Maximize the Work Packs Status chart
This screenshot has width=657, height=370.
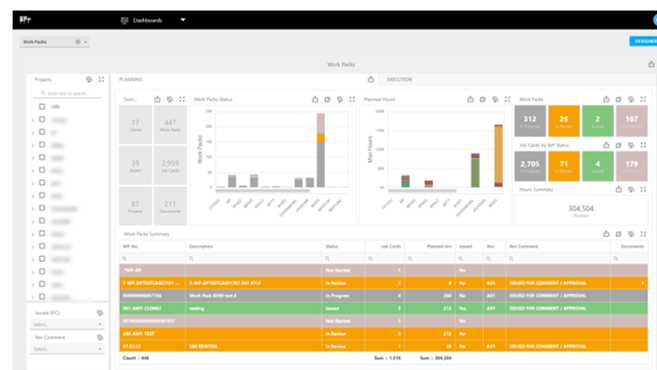[x=352, y=99]
